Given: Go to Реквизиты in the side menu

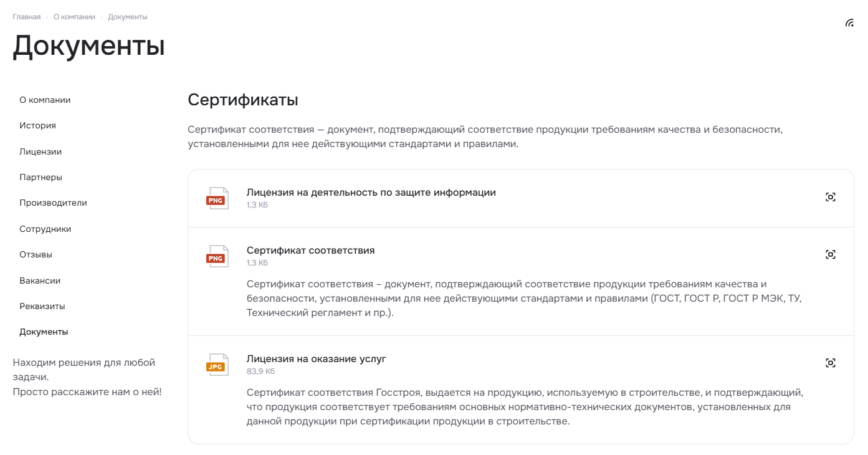Looking at the screenshot, I should pyautogui.click(x=42, y=306).
